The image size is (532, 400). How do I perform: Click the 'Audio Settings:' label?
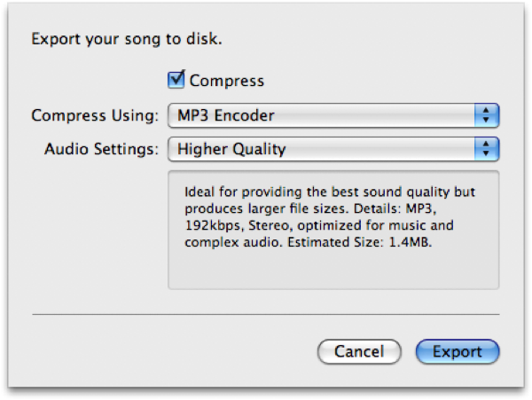(101, 149)
